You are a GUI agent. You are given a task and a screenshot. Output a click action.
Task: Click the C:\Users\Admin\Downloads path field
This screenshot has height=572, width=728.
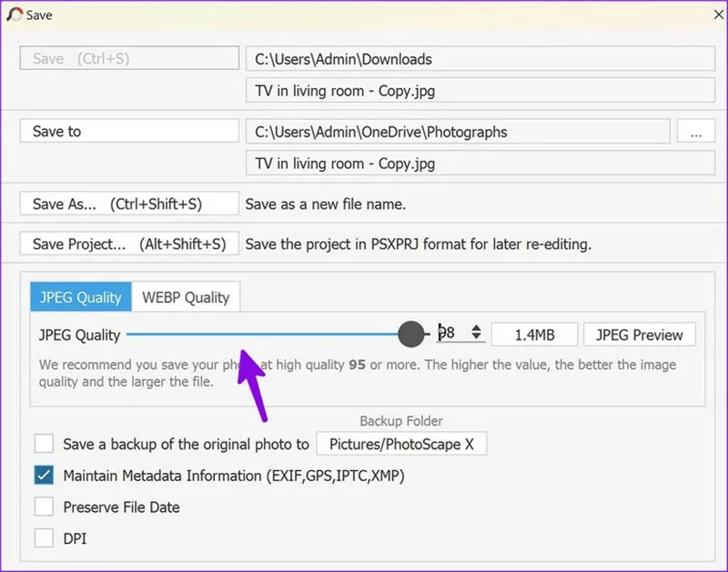[x=480, y=58]
